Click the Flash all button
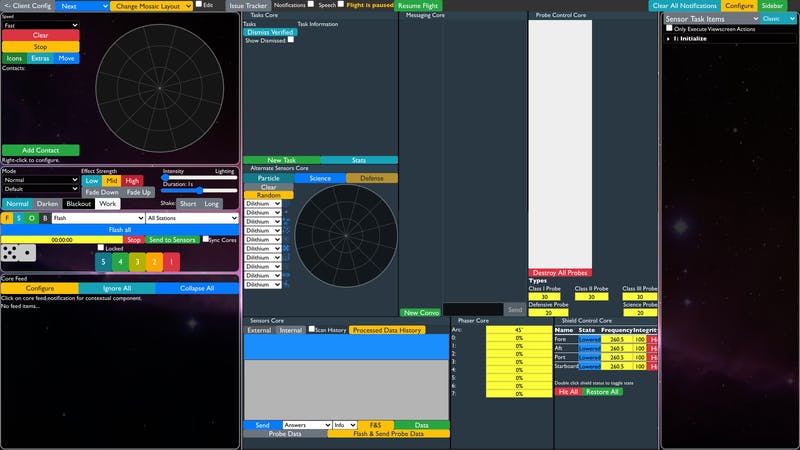 [120, 230]
